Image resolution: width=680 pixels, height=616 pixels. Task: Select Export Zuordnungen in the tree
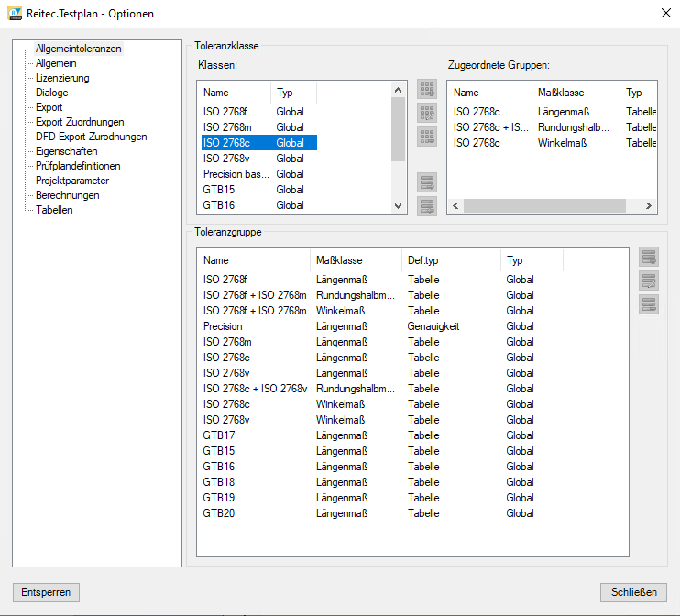coord(80,122)
